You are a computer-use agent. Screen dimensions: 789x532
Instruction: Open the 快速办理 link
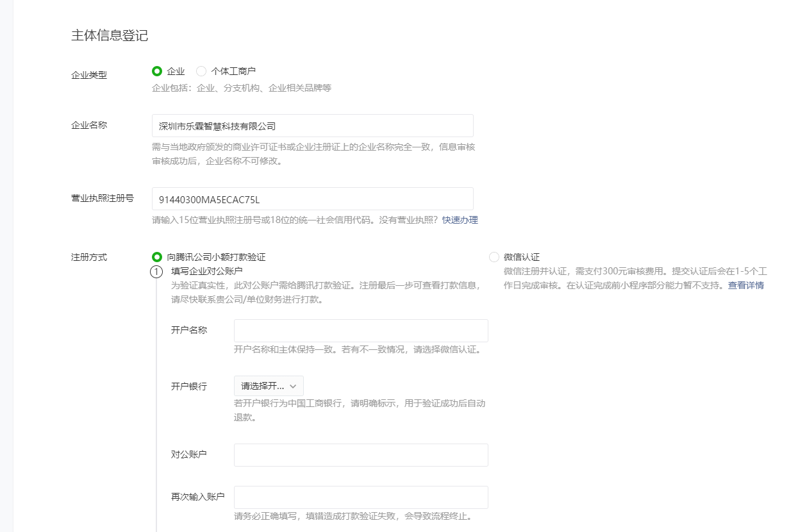point(459,220)
